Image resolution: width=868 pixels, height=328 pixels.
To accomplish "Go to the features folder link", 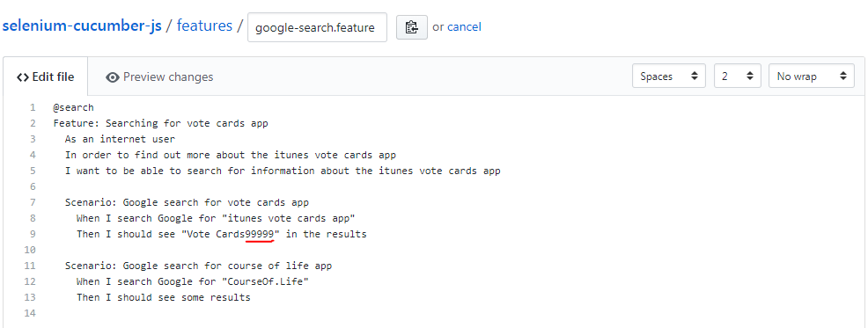I will (204, 26).
